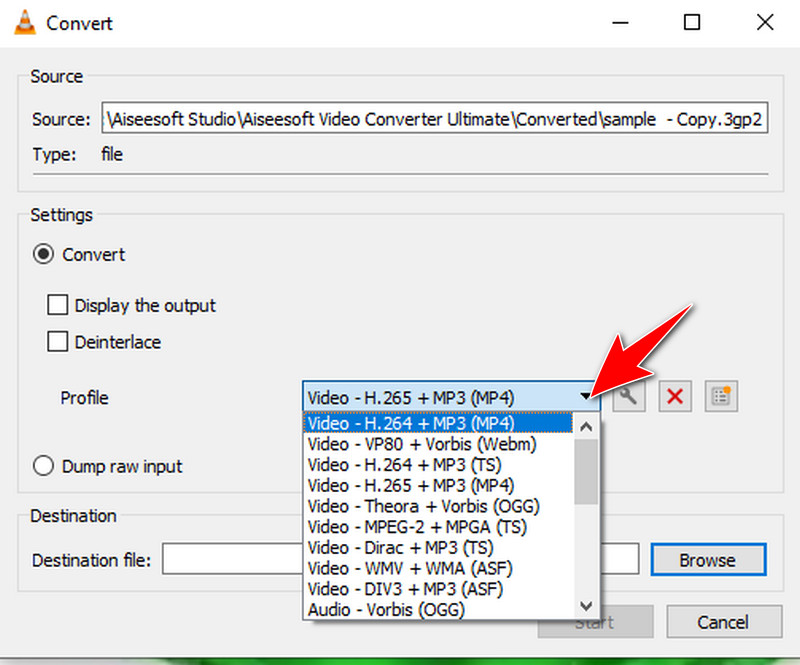Screen dimensions: 800x665
Task: Toggle the Deinterlace checkbox
Action: coord(59,342)
